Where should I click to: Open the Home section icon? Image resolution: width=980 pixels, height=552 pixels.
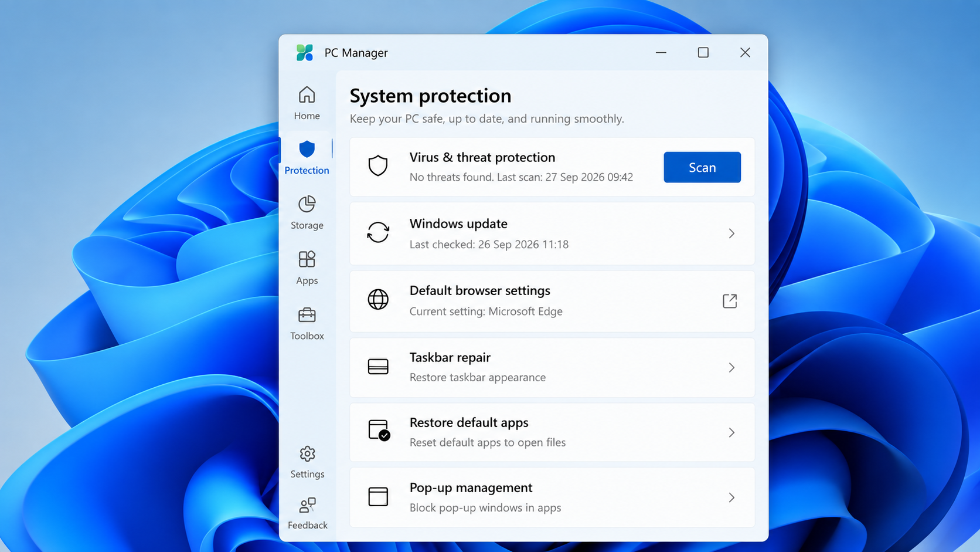click(307, 94)
